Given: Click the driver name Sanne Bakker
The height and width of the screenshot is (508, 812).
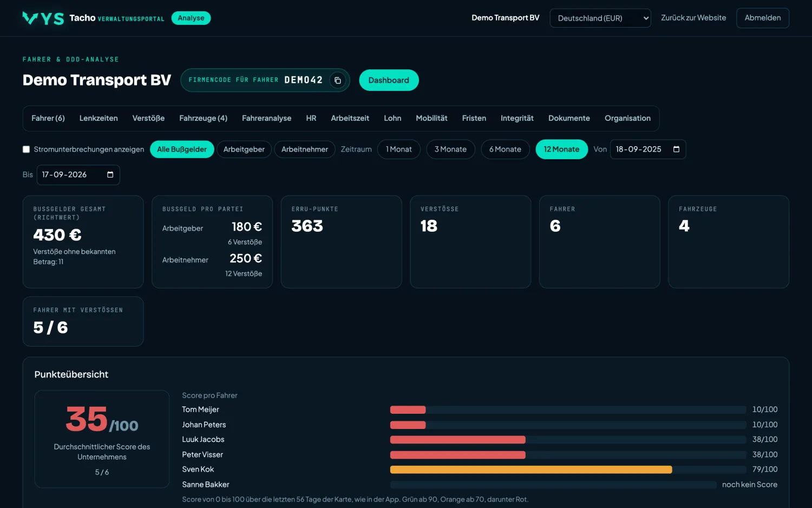Looking at the screenshot, I should click(x=206, y=485).
